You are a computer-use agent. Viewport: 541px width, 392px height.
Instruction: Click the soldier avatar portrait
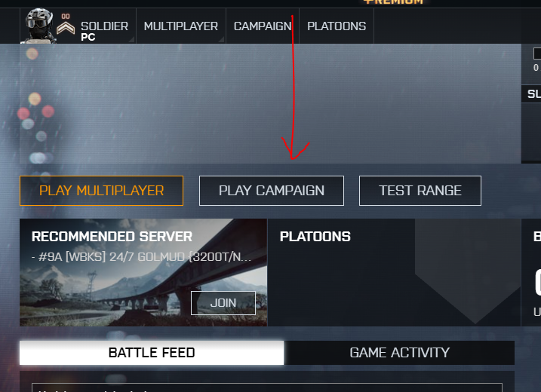(x=38, y=26)
